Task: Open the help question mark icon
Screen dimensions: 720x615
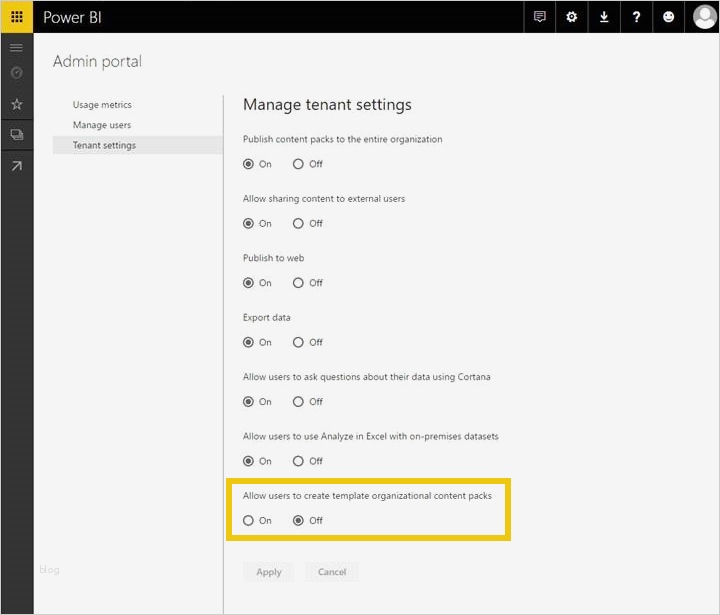Action: click(x=637, y=17)
